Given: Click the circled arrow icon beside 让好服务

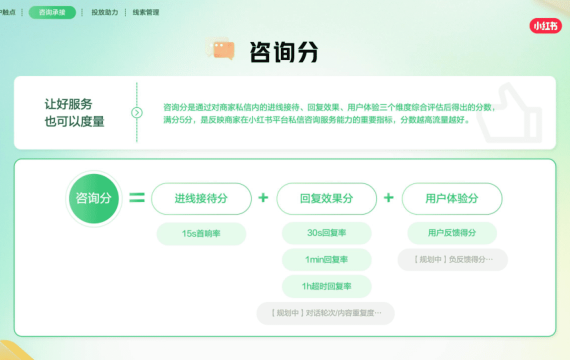Looking at the screenshot, I should pyautogui.click(x=137, y=113).
